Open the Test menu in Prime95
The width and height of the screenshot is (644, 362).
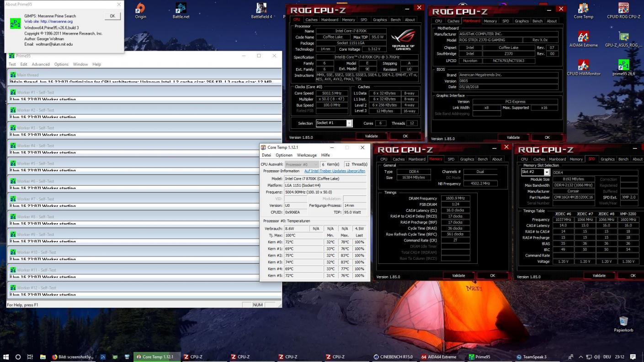point(12,64)
